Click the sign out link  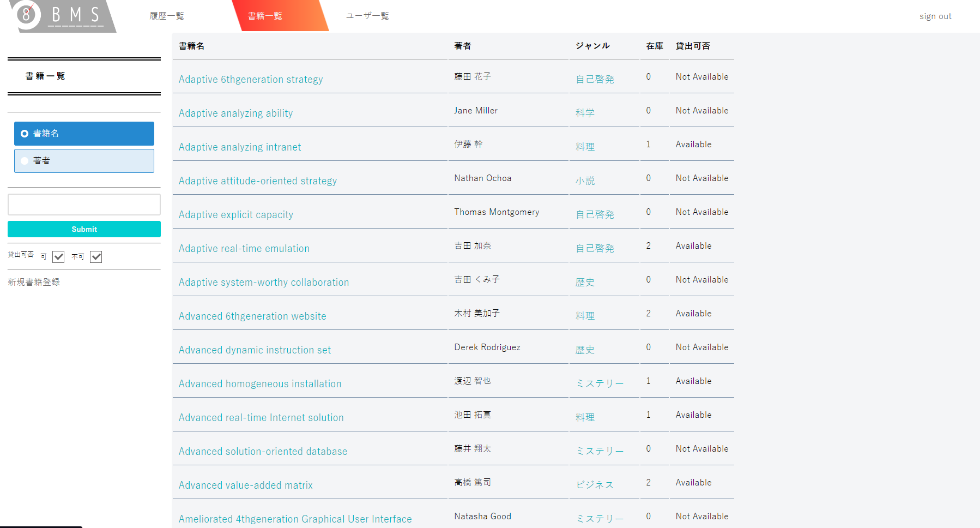tap(935, 16)
